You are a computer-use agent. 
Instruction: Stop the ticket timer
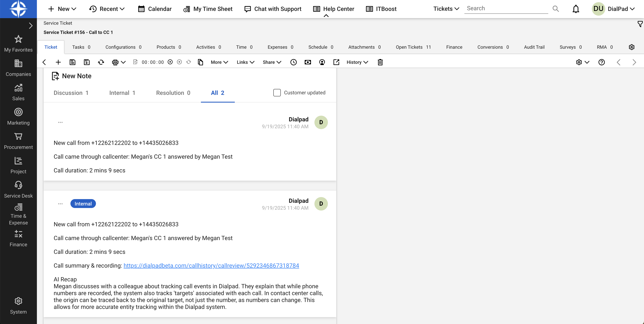179,62
